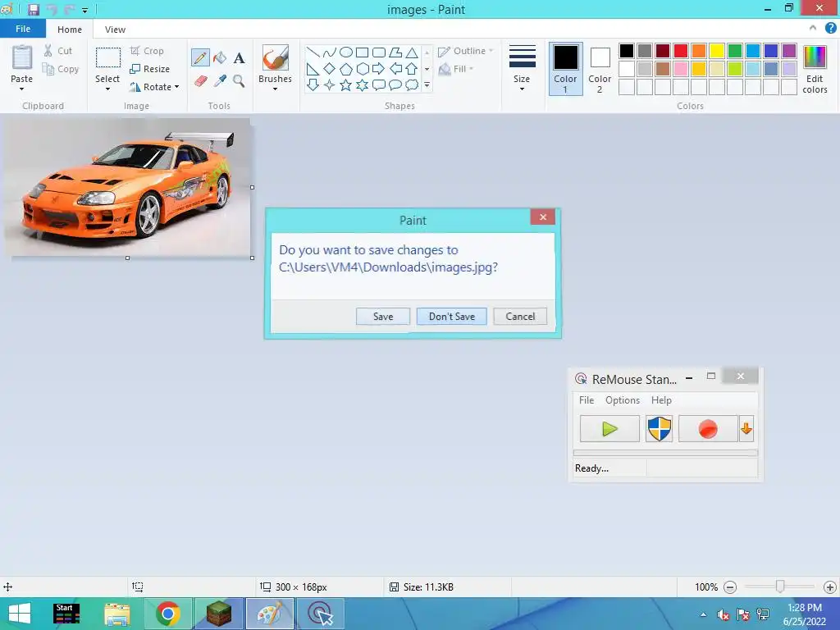The width and height of the screenshot is (840, 630).
Task: Open the Size dropdown
Action: [x=522, y=69]
